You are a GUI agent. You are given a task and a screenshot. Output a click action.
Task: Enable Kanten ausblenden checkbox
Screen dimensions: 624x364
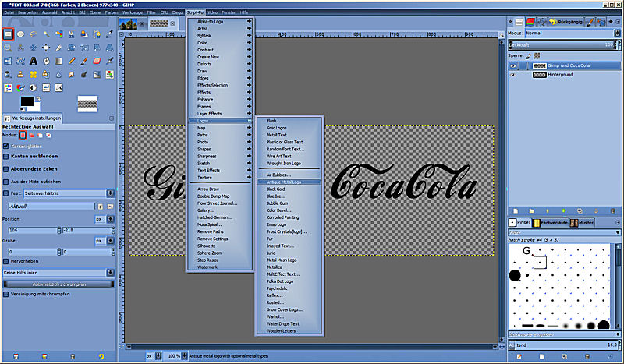[6, 157]
